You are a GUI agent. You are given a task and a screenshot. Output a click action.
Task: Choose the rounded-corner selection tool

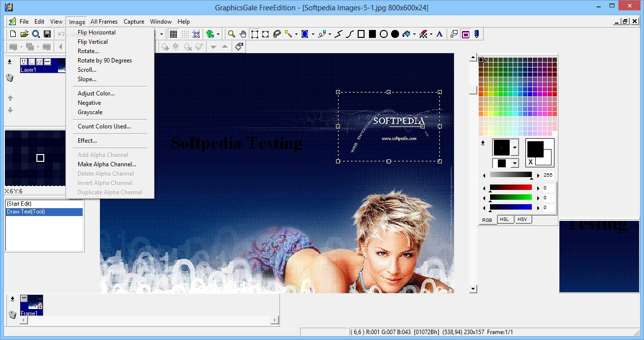click(265, 34)
